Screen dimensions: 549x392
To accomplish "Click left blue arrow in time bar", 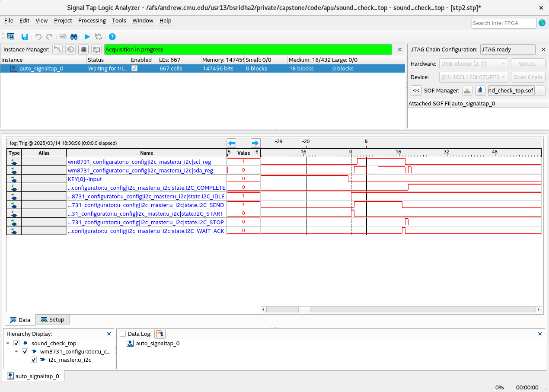I will tap(231, 143).
